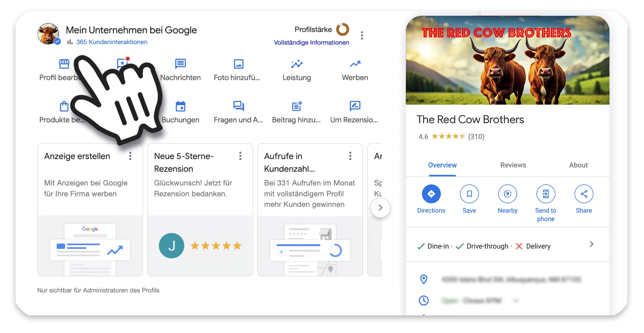Click the Directions icon
The width and height of the screenshot is (644, 333).
click(x=431, y=194)
